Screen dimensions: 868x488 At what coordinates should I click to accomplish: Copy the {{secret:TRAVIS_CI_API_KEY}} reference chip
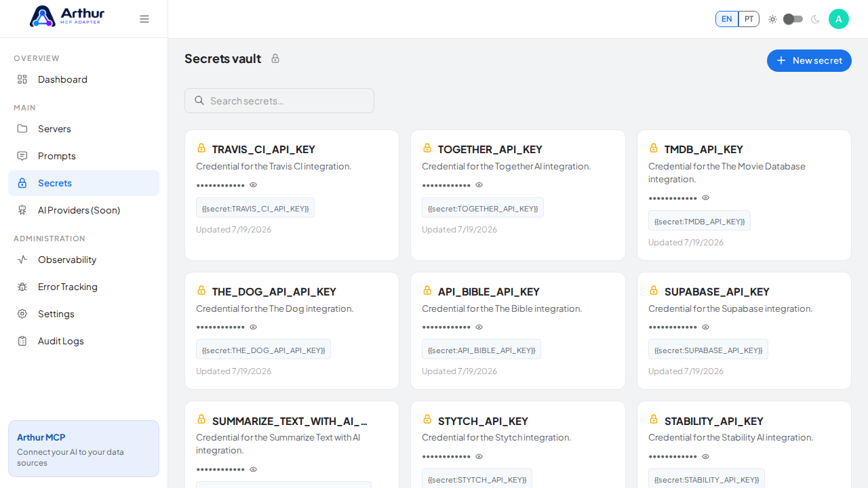click(x=255, y=207)
